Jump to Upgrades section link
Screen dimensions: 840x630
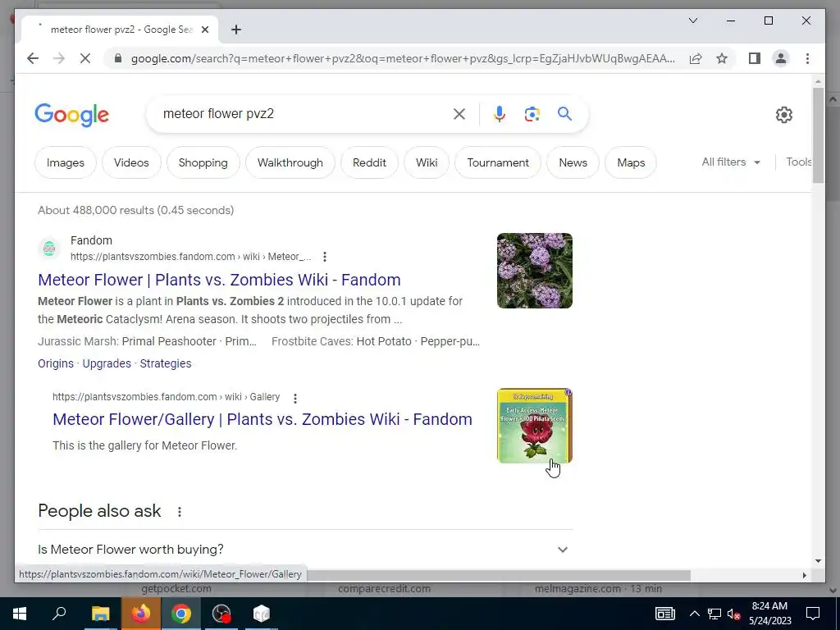107,363
